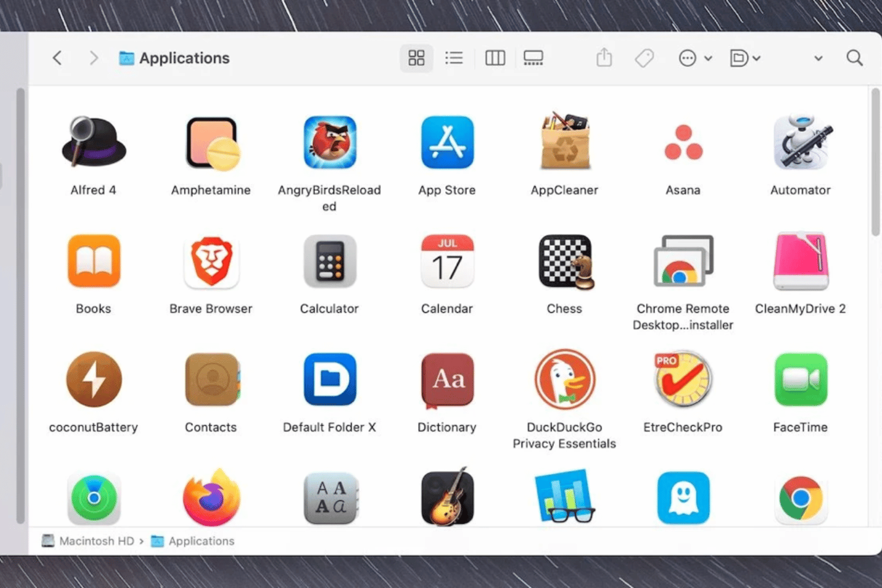Open the ellipsis Action dropdown menu

(x=696, y=58)
